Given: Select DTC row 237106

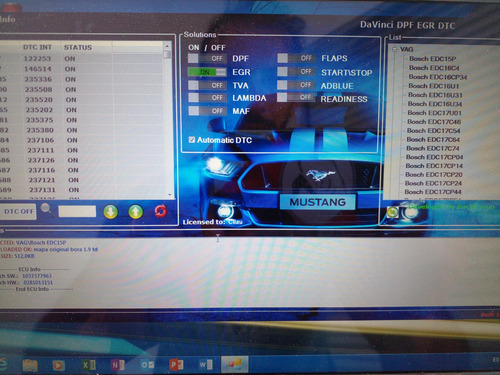Looking at the screenshot, I should pos(82,140).
